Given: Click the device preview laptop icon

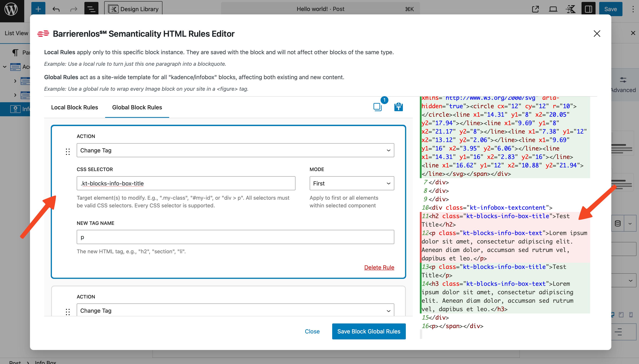Looking at the screenshot, I should tap(553, 9).
